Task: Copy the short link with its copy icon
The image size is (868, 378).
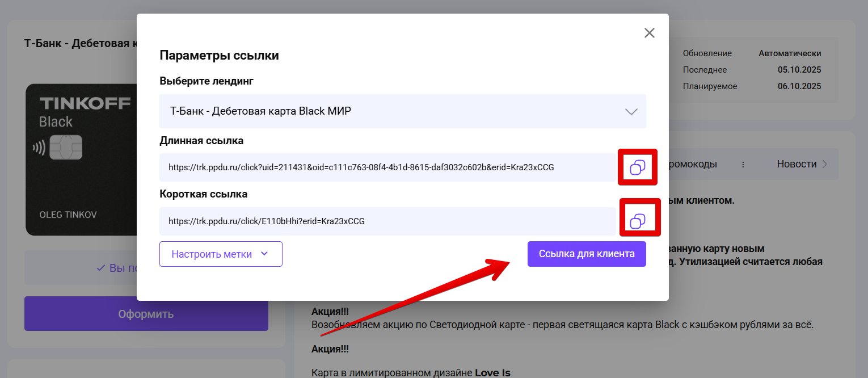Action: click(638, 221)
